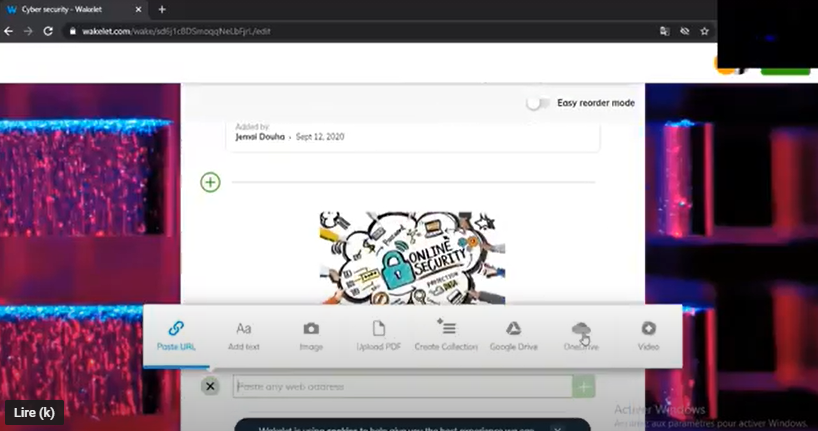Click the date Sept 12, 2020

[320, 137]
